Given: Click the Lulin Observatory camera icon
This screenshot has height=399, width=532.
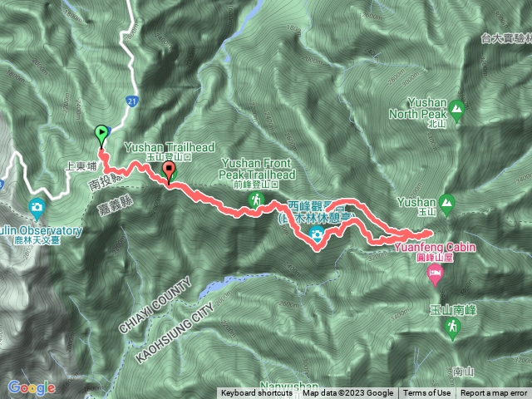Looking at the screenshot, I should click(37, 208).
